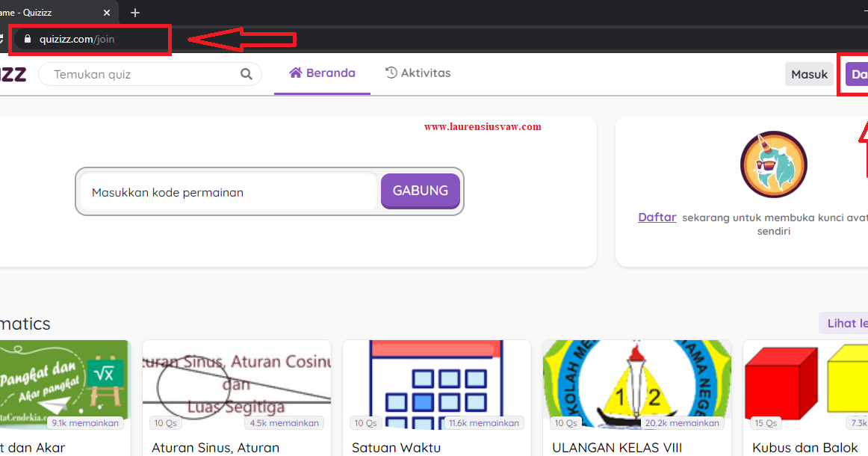Open the Aturan Sinus quiz thumbnail
The image size is (868, 456).
pyautogui.click(x=237, y=384)
